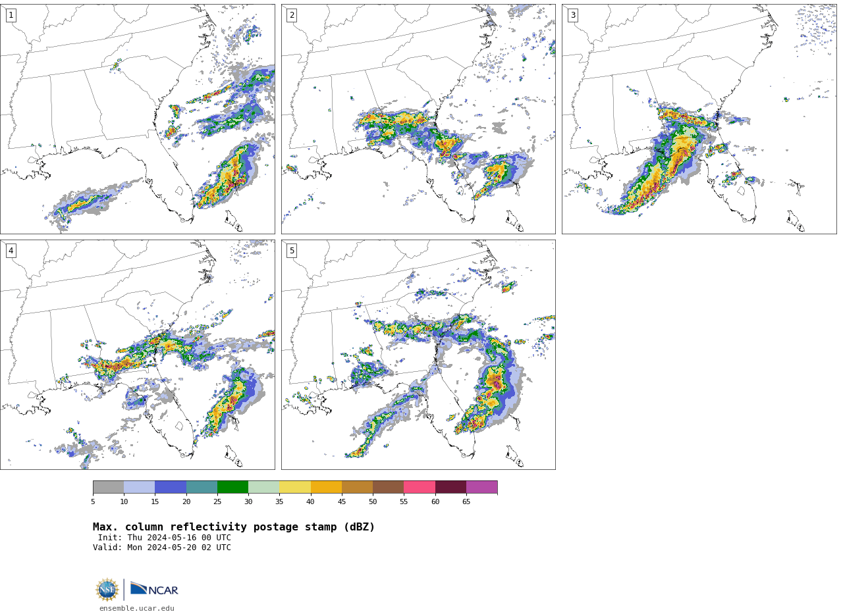This screenshot has height=616, width=843.
Task: Click the brown 50-55 dBZ swatch
Action: (x=388, y=487)
